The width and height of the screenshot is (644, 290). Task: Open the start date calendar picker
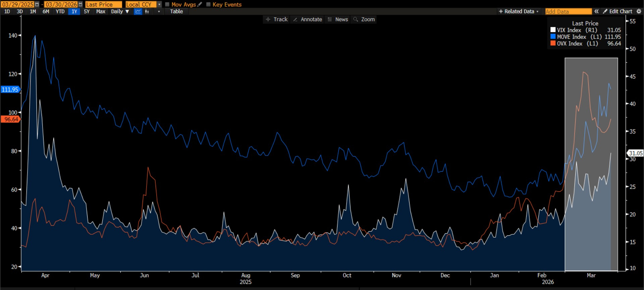[37, 4]
